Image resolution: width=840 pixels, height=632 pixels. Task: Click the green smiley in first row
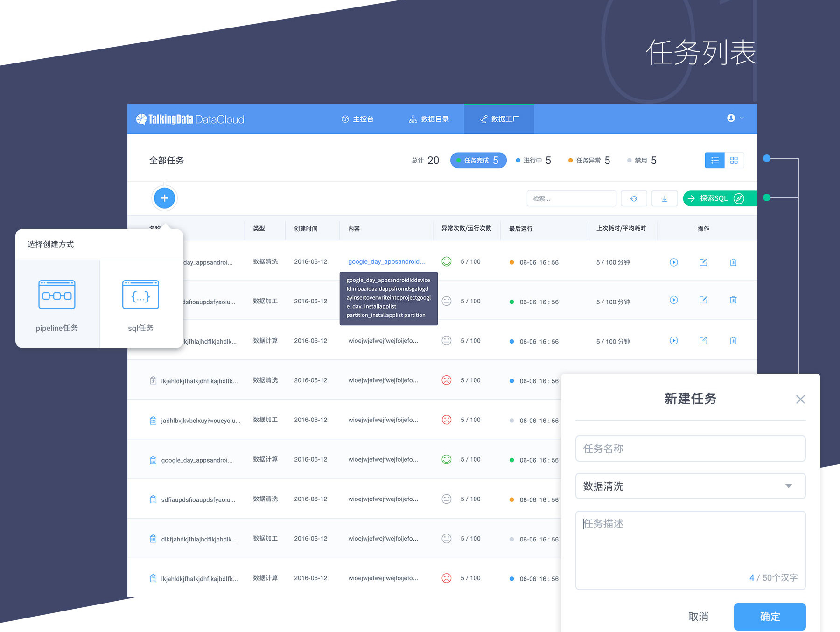pos(447,261)
